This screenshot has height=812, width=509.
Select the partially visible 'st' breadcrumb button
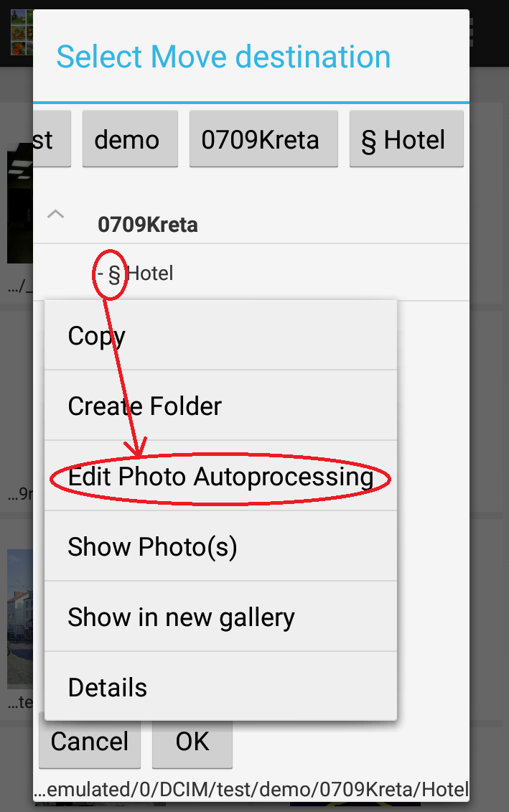[x=51, y=139]
